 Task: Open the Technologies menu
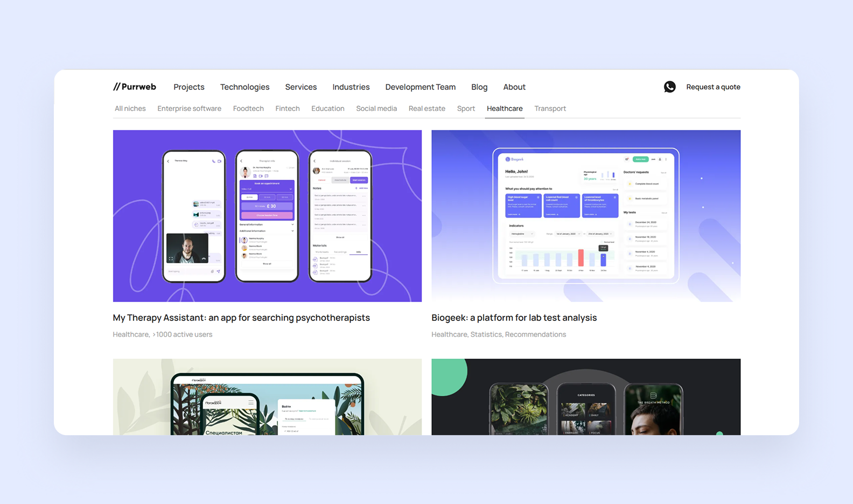point(244,87)
